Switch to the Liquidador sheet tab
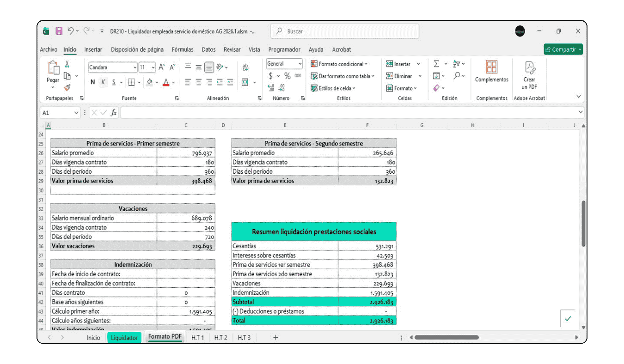The image size is (624, 364). [x=124, y=338]
